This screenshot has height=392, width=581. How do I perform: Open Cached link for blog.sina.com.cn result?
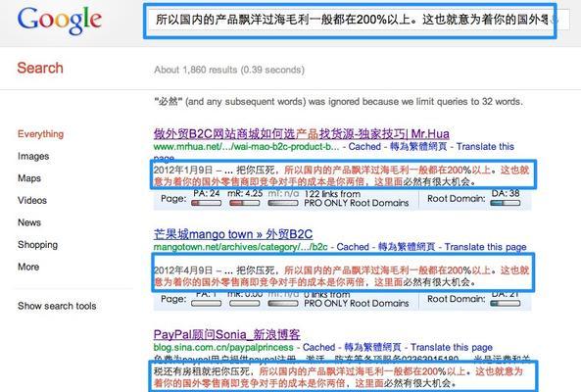(319, 347)
